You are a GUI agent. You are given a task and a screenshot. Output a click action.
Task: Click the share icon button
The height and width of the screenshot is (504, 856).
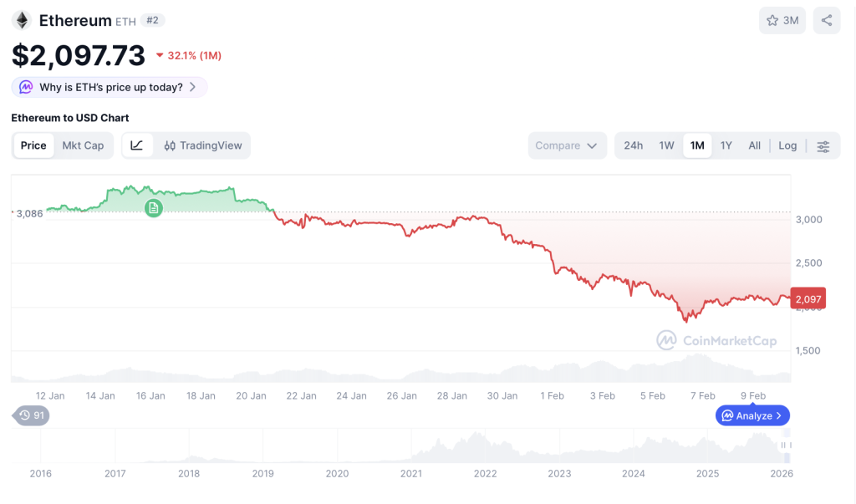tap(827, 20)
